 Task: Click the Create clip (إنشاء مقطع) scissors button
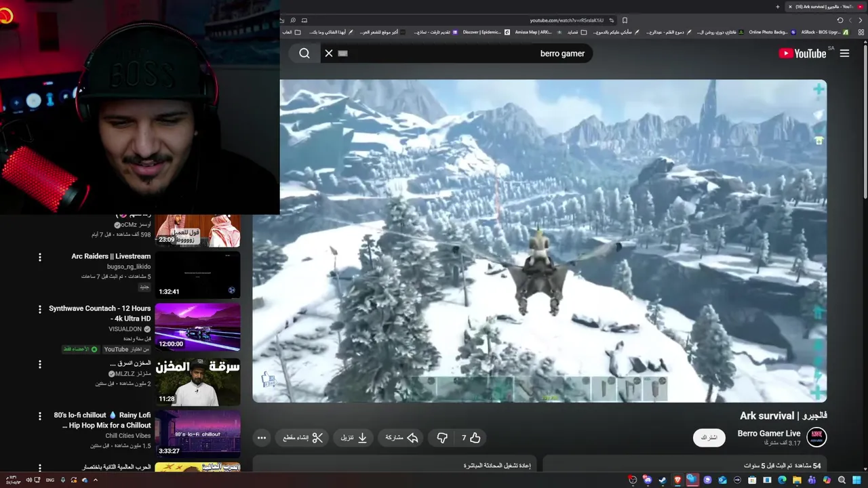tap(303, 438)
